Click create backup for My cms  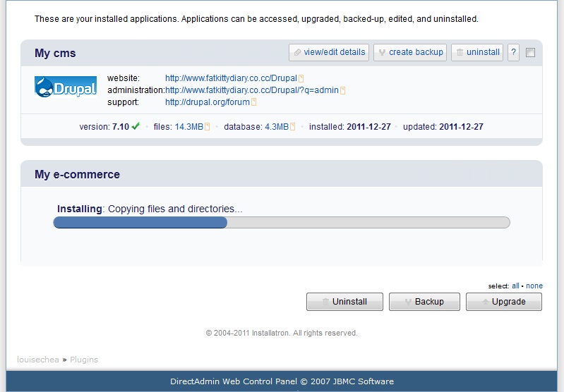pyautogui.click(x=410, y=52)
